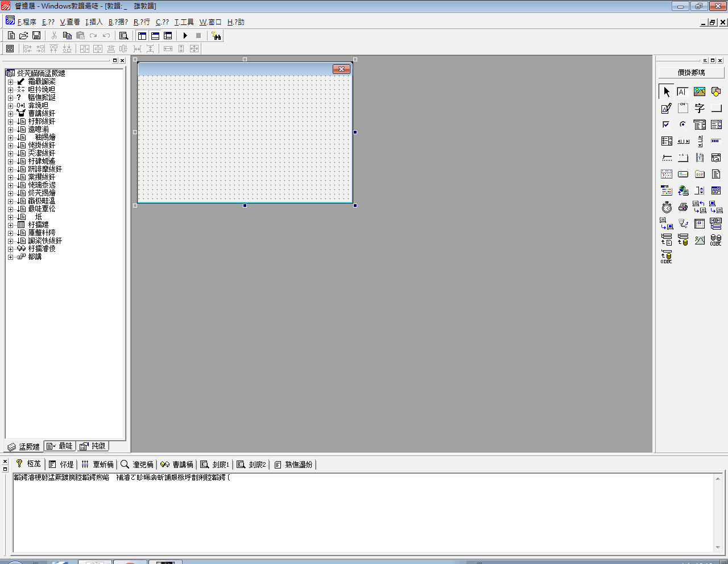
Task: Expand tree node with checkmark pen icon
Action: 10,82
